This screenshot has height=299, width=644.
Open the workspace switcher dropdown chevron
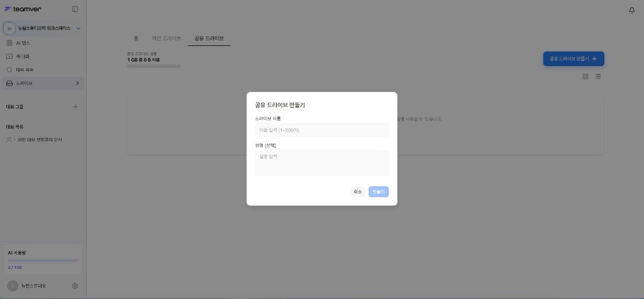(x=79, y=28)
